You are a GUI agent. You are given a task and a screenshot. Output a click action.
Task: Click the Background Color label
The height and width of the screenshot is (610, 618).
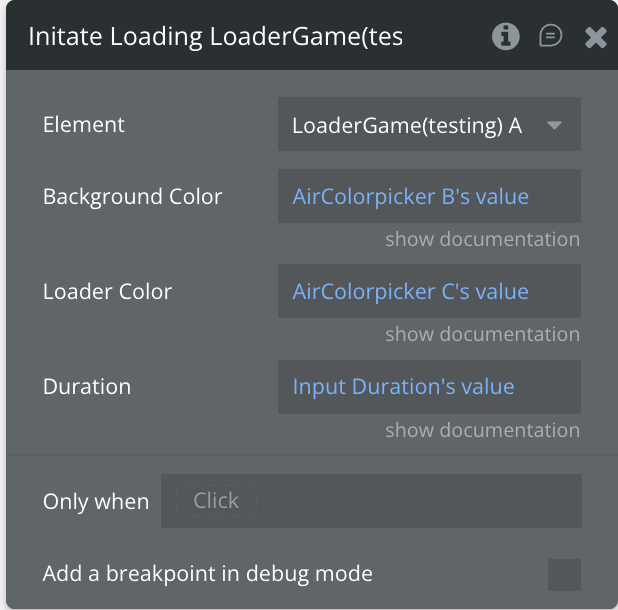(x=133, y=197)
